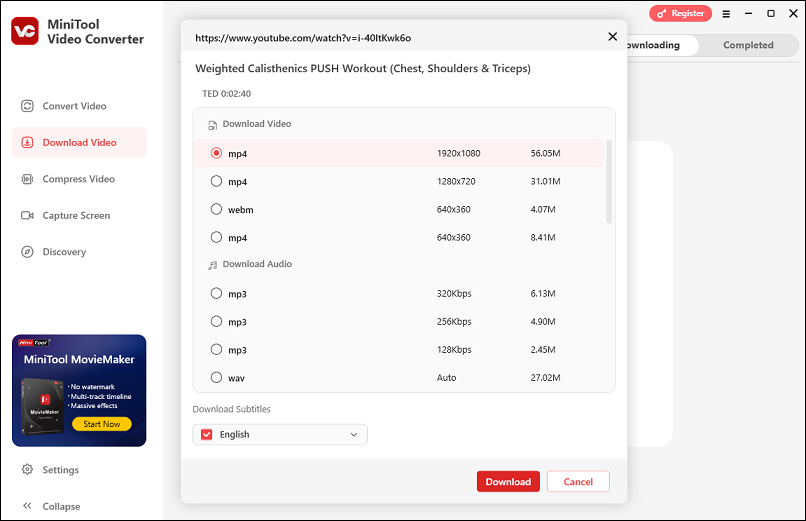
Task: Click the 128Kbps bitrate text
Action: point(454,349)
